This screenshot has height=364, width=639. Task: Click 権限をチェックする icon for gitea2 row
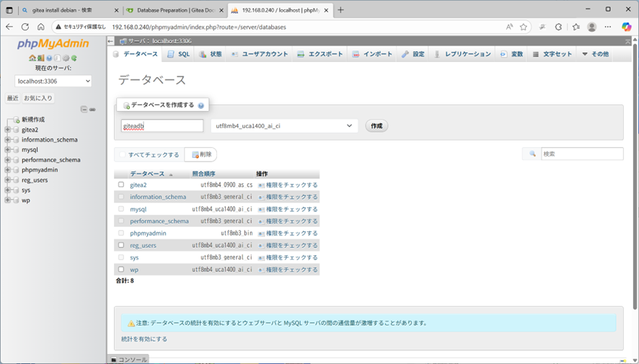(x=261, y=185)
